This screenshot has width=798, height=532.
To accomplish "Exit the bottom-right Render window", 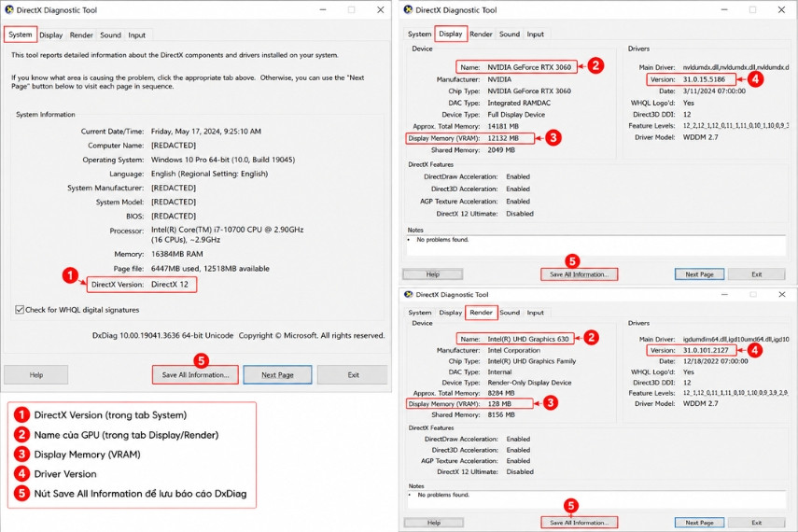I will [757, 523].
